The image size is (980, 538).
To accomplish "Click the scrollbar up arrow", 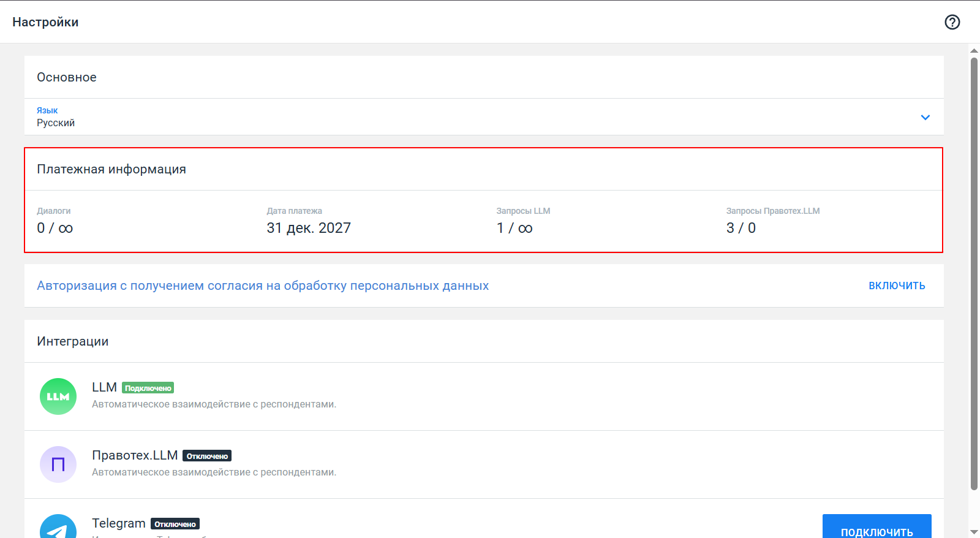I will click(x=974, y=50).
